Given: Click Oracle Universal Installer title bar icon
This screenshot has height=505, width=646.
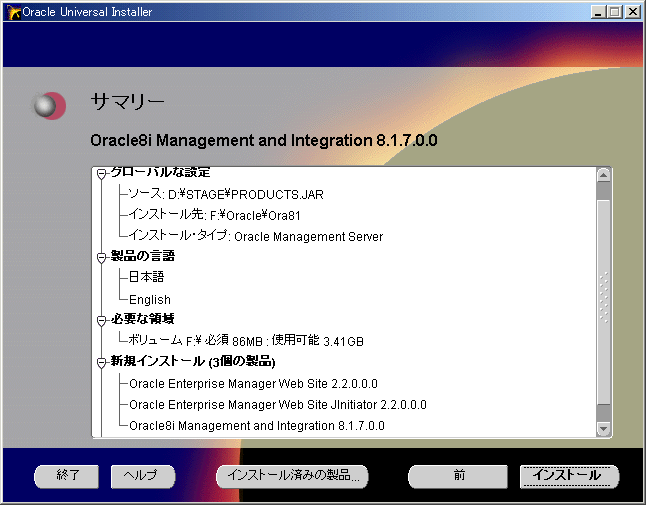Looking at the screenshot, I should 14,12.
